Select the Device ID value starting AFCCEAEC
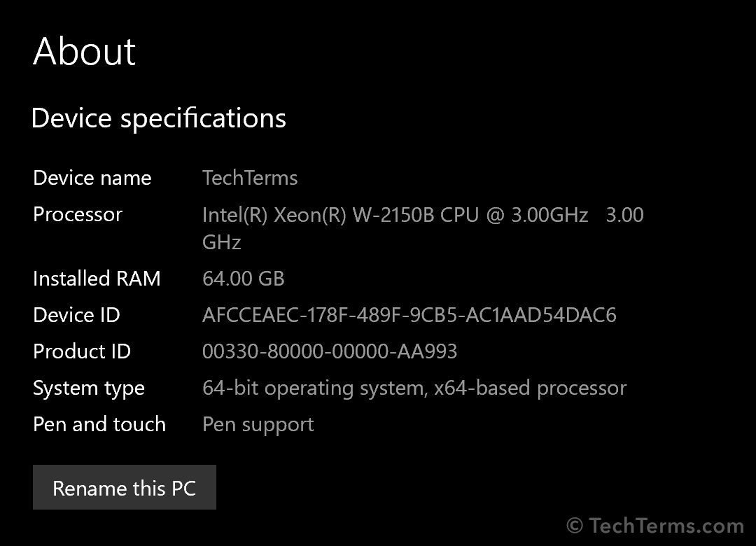This screenshot has height=546, width=756. coord(409,315)
